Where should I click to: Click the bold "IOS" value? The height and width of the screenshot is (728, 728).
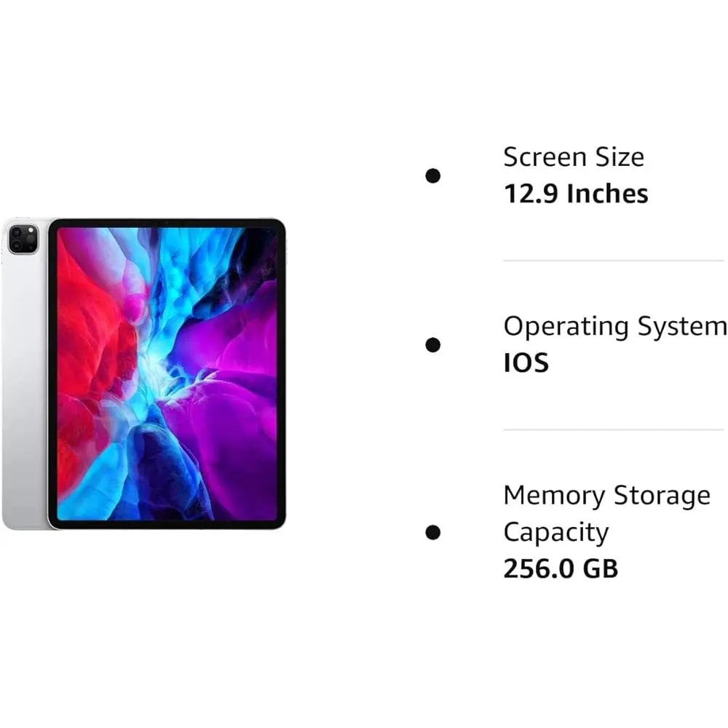pos(526,363)
